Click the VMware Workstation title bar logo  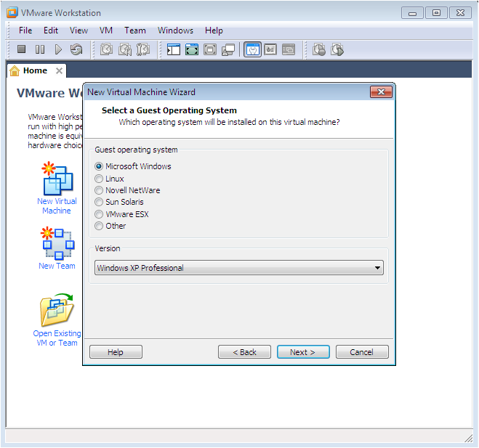tap(12, 13)
